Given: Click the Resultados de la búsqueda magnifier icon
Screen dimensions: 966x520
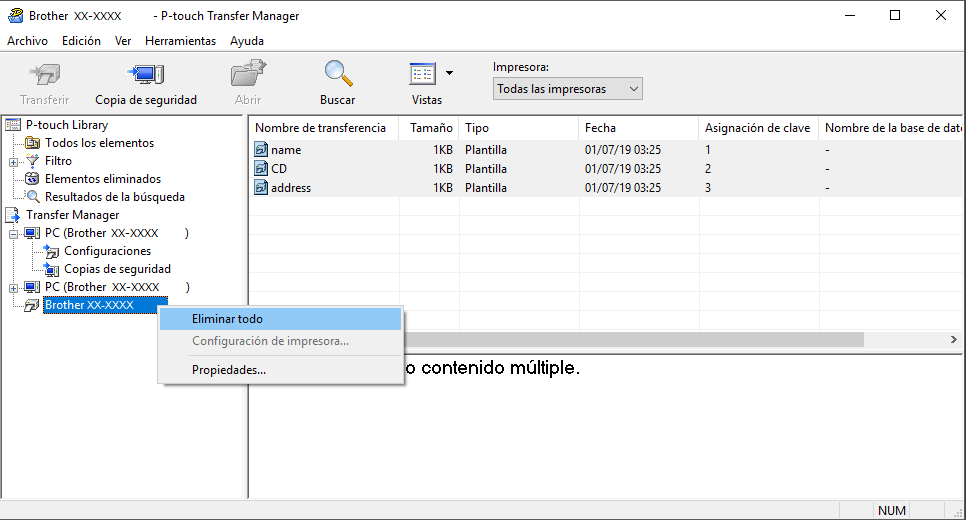Looking at the screenshot, I should point(32,197).
